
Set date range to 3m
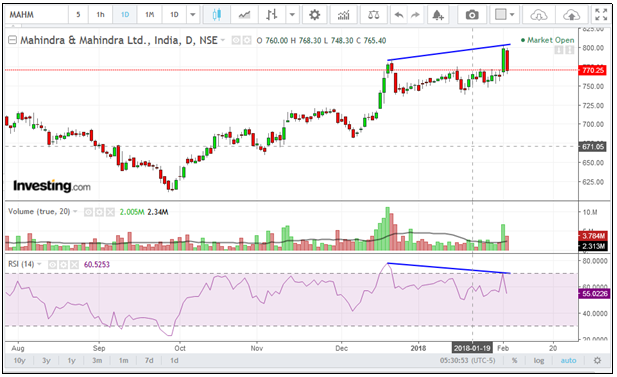(97, 360)
